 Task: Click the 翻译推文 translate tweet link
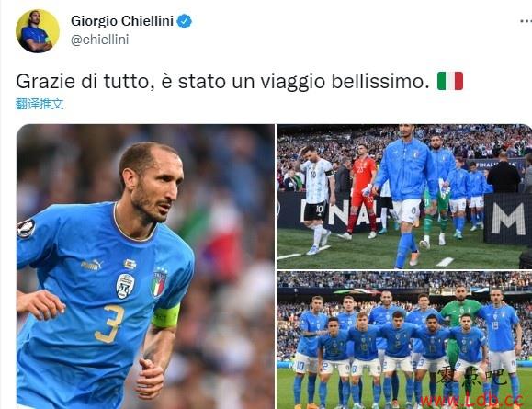point(40,104)
